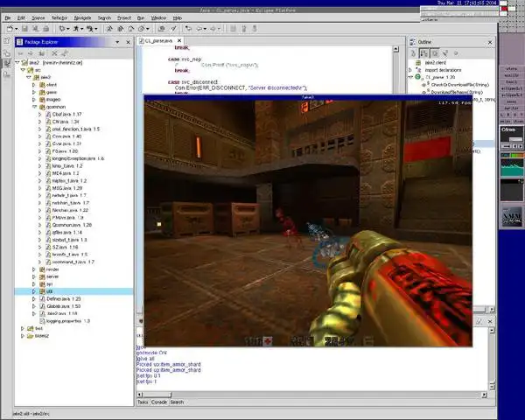
Task: Click the Java perspective icon in left sidebar
Action: (x=7, y=63)
